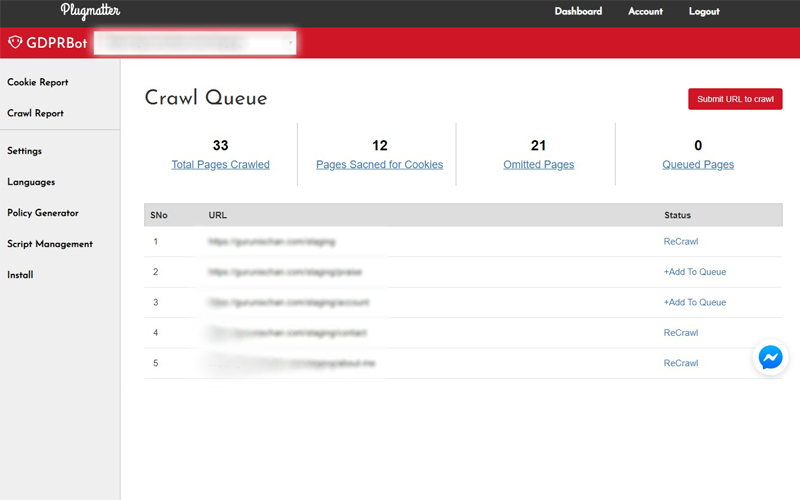Open Cookie Report in the sidebar

38,83
